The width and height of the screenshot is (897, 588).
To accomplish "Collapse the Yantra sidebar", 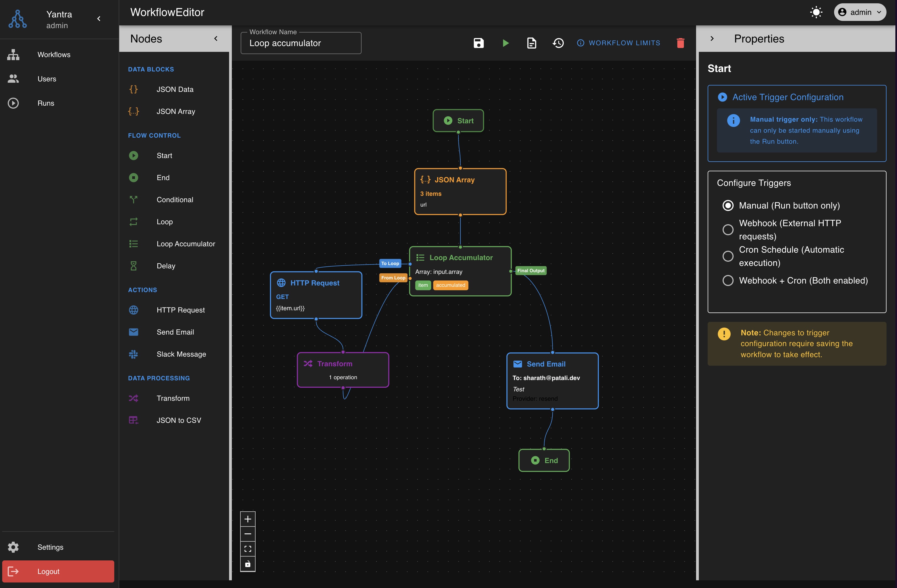I will point(99,18).
